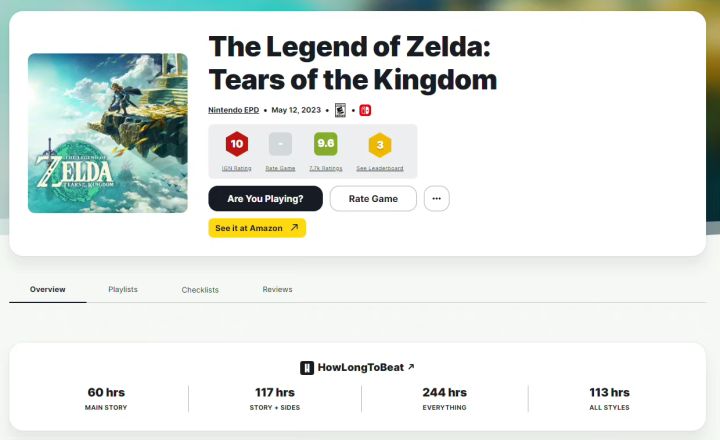Click the Tears of the Kingdom cover art
The image size is (720, 440).
pos(108,133)
